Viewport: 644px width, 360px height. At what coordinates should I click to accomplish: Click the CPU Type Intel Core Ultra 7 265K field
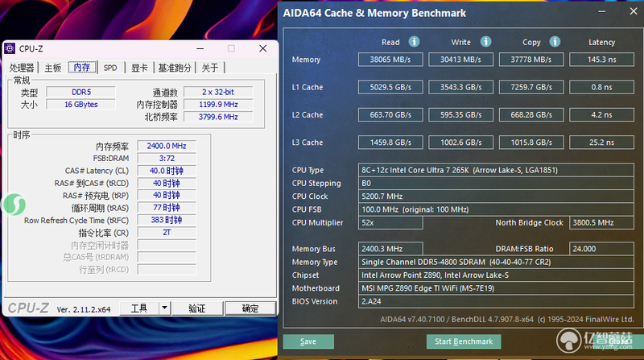point(496,170)
